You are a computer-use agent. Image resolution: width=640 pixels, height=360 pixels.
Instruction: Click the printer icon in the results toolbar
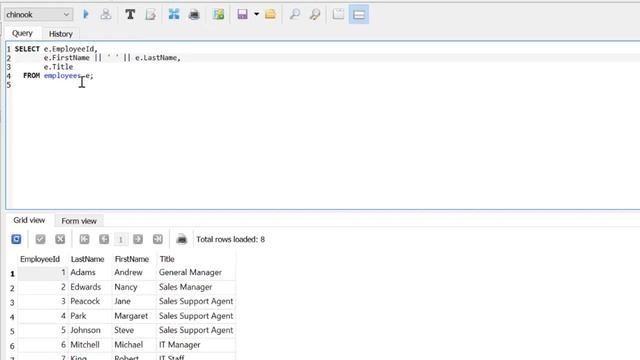point(182,239)
